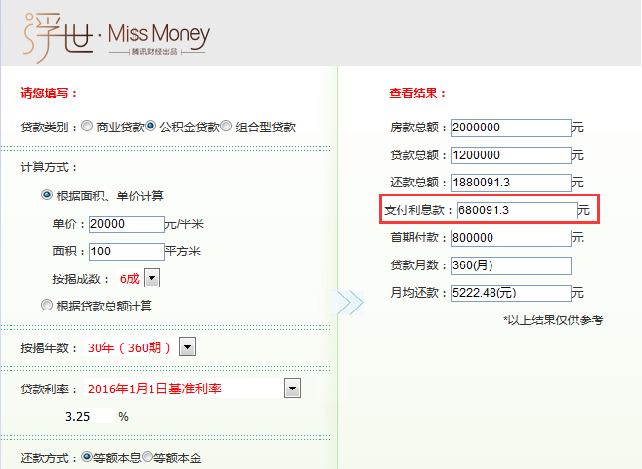Click the double-arrow calculate icon
The height and width of the screenshot is (469, 642).
(348, 303)
